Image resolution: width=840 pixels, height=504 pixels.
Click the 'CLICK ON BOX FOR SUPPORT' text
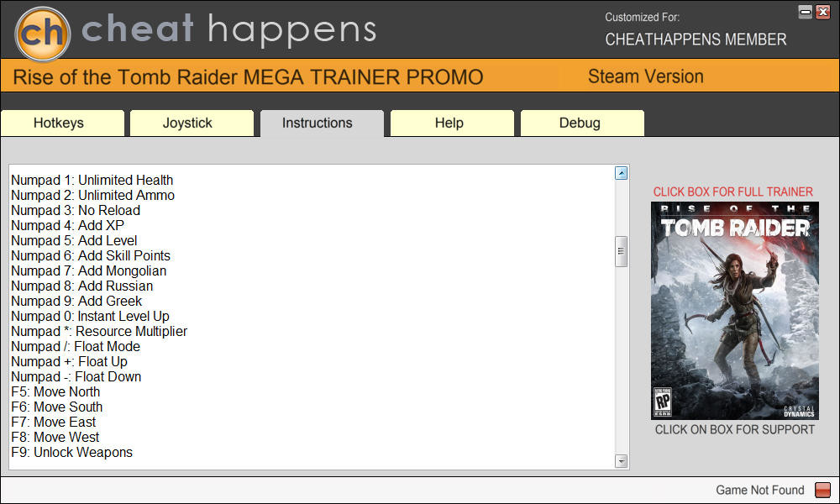tap(734, 429)
